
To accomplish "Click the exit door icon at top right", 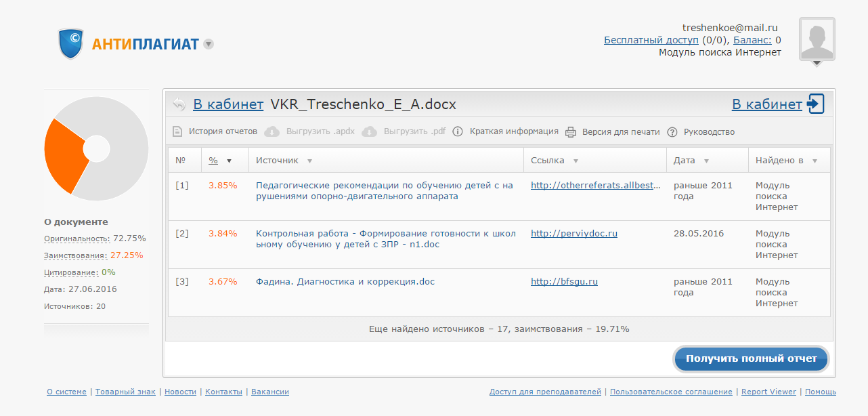I will pyautogui.click(x=816, y=104).
